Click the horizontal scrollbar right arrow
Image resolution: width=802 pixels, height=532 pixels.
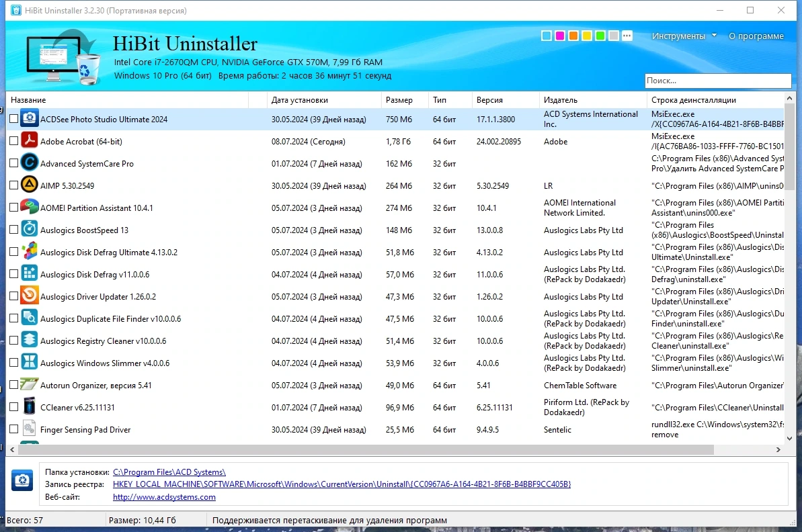778,450
